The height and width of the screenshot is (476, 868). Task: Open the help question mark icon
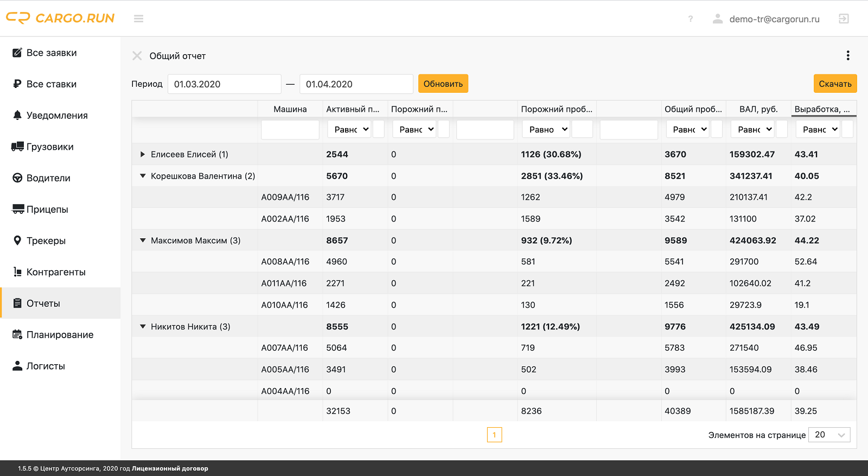691,19
